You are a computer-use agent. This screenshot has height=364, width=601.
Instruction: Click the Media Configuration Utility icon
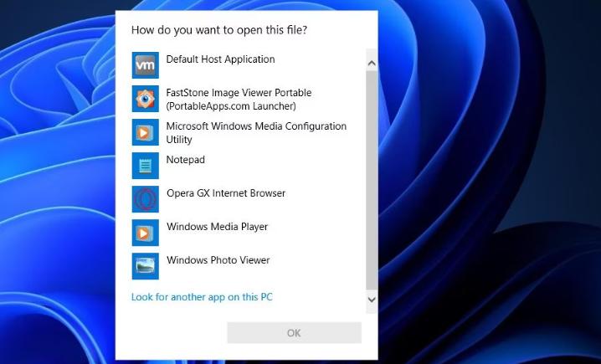tap(146, 132)
